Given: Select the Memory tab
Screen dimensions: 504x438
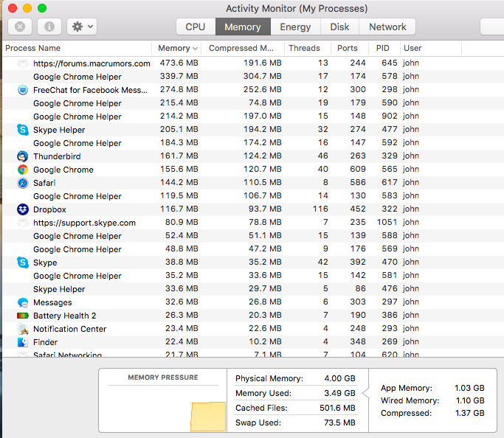Looking at the screenshot, I should (x=243, y=27).
